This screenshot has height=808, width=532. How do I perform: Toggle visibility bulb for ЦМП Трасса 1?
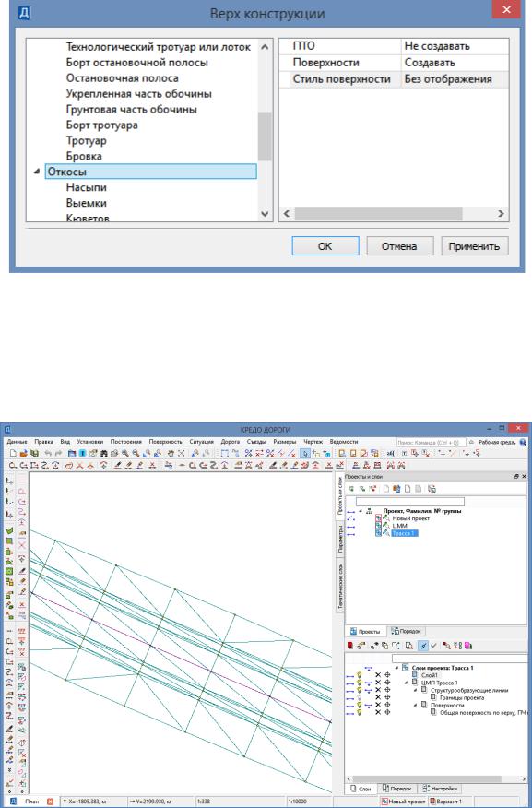tap(359, 683)
